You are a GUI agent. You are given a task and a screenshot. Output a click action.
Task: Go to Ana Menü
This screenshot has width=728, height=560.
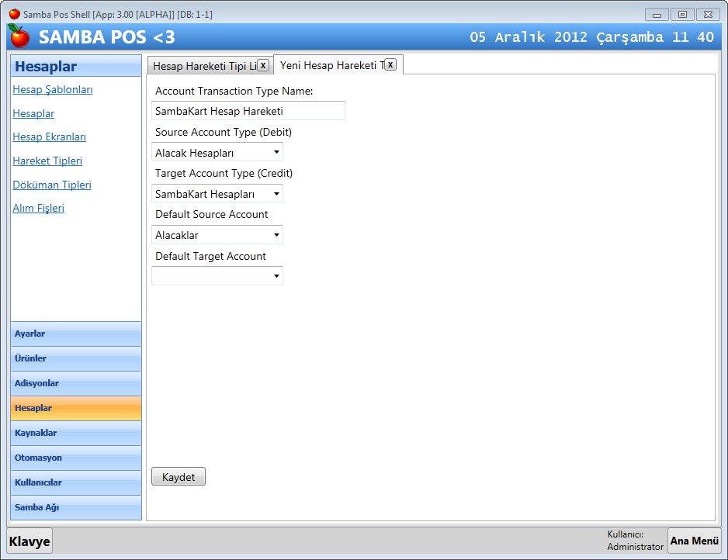coord(694,541)
